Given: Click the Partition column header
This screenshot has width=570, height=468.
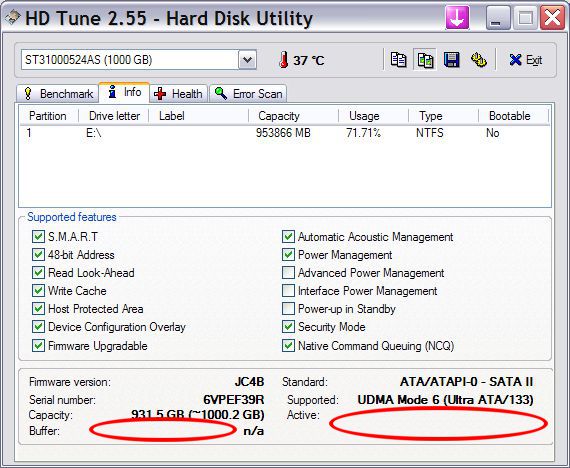Looking at the screenshot, I should point(49,116).
